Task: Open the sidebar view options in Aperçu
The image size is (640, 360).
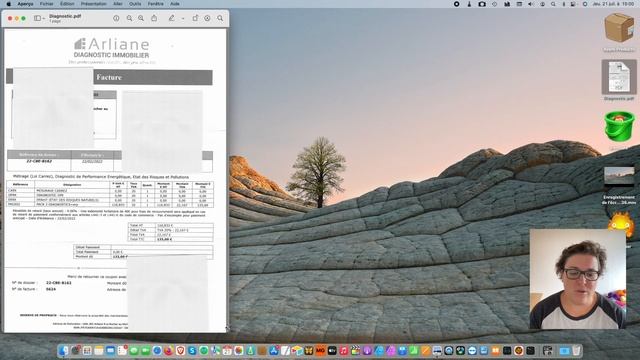Action: [39, 18]
